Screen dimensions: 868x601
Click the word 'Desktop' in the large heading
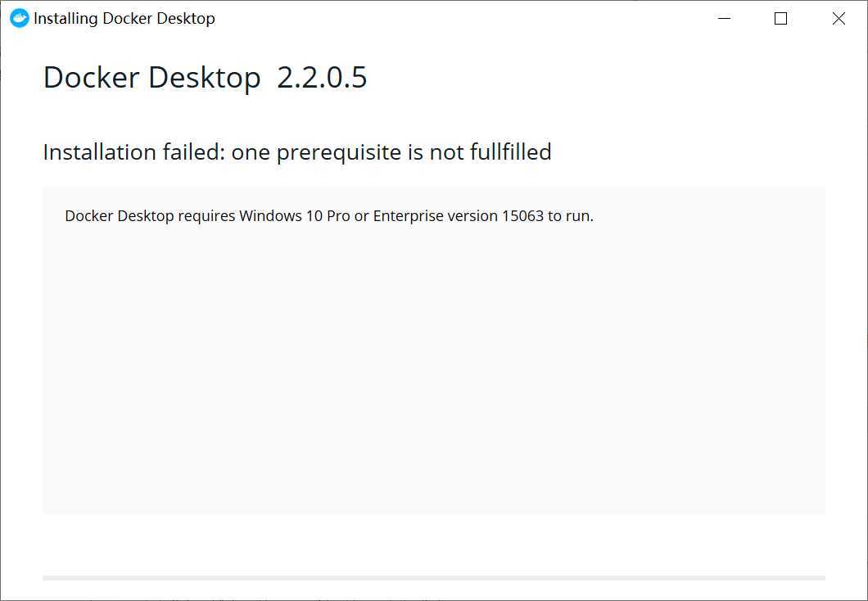point(204,77)
